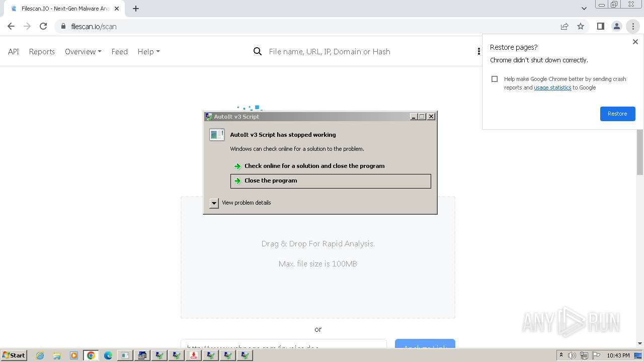Click the Drag & Drop upload area
Image resolution: width=644 pixels, height=362 pixels.
click(318, 257)
